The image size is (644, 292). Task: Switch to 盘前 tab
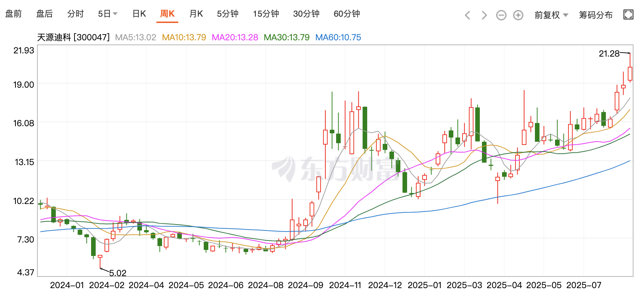(x=13, y=14)
